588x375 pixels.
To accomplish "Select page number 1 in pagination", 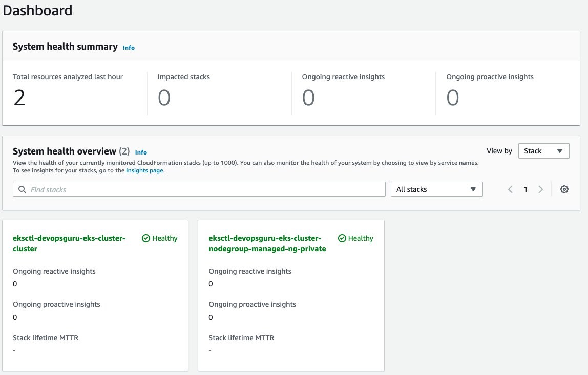I will pyautogui.click(x=526, y=190).
